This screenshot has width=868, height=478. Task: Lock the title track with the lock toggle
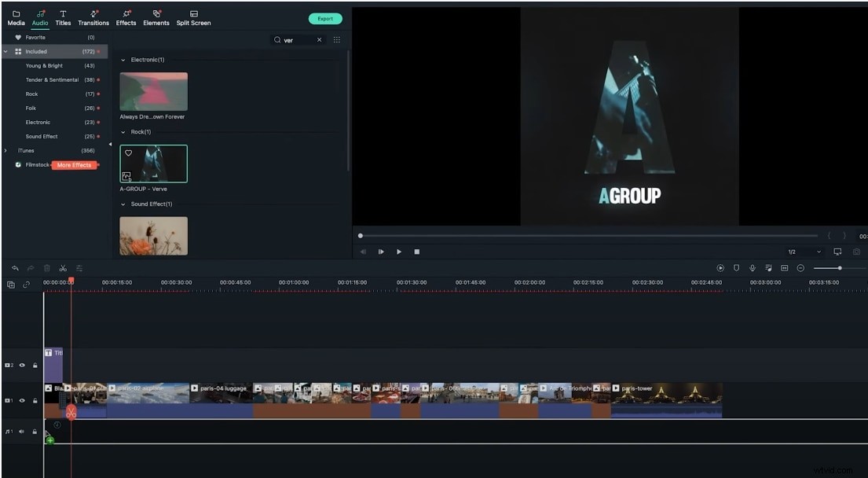coord(35,365)
